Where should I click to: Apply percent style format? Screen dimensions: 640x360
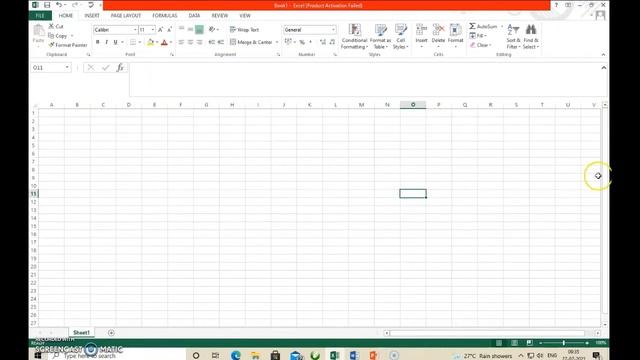pyautogui.click(x=302, y=42)
